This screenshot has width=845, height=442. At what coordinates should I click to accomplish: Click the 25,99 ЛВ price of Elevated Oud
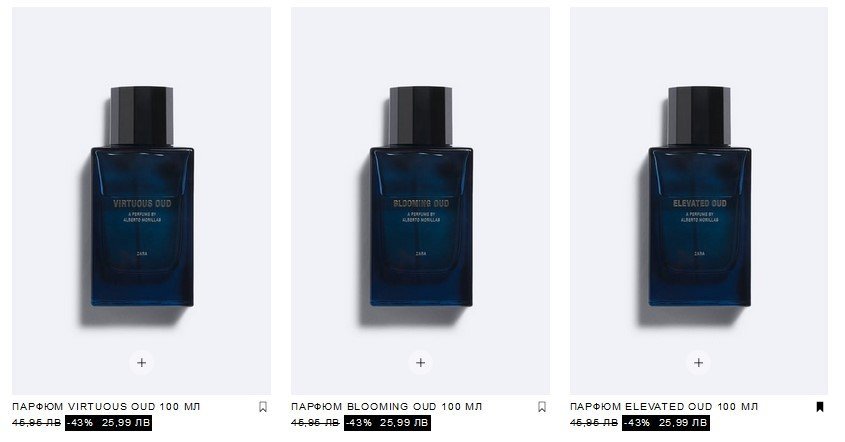pyautogui.click(x=682, y=423)
